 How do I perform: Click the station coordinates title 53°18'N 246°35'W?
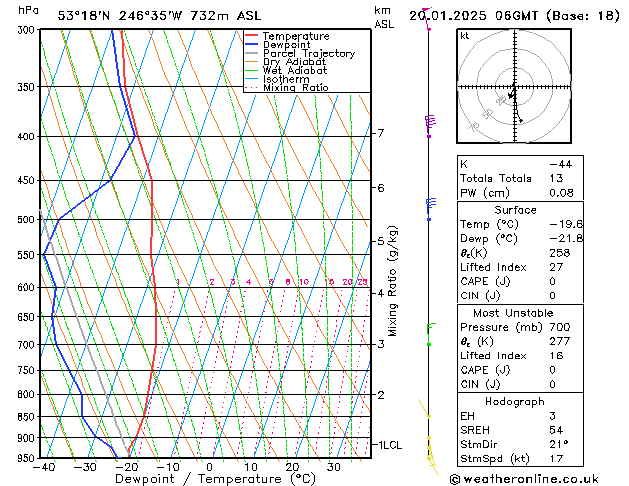[x=120, y=16]
